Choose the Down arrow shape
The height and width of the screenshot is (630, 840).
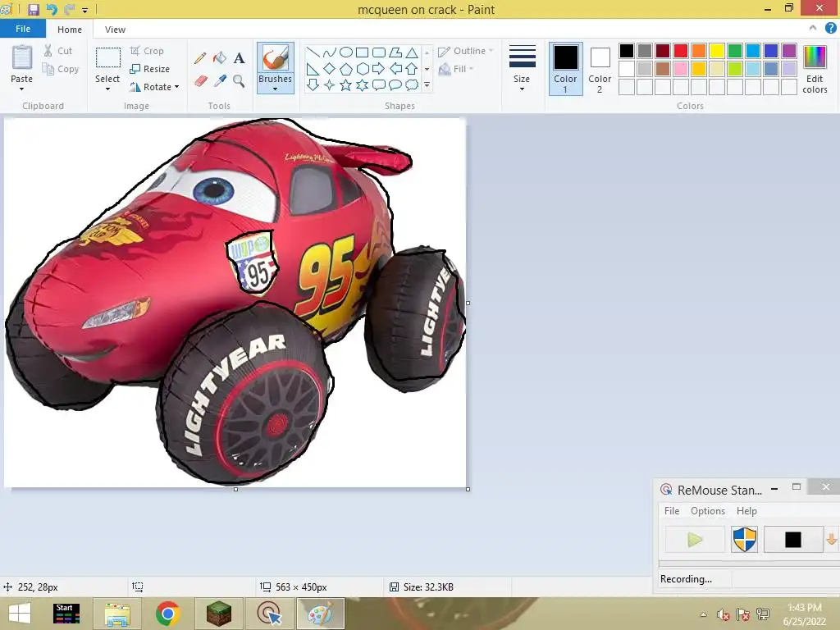(313, 84)
